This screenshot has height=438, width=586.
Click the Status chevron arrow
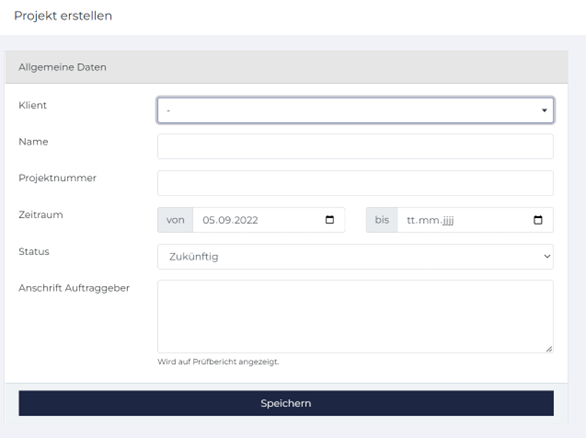(x=547, y=256)
